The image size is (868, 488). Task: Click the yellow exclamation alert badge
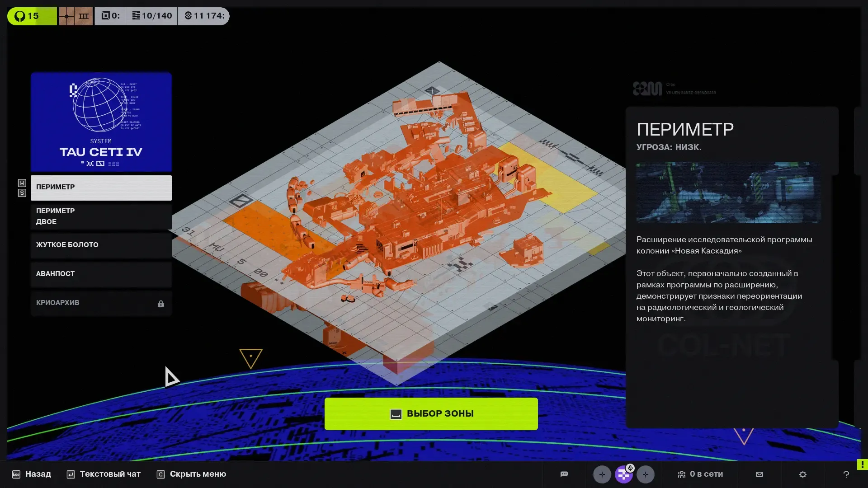point(862,464)
